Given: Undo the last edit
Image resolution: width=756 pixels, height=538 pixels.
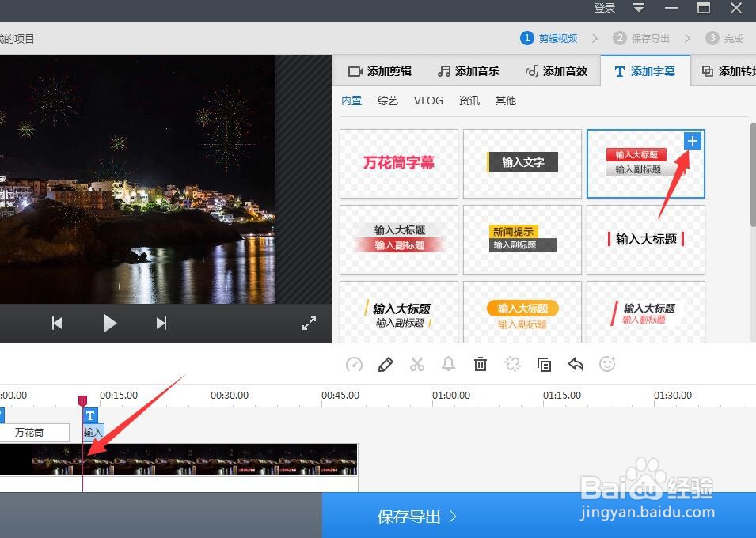Looking at the screenshot, I should point(576,364).
